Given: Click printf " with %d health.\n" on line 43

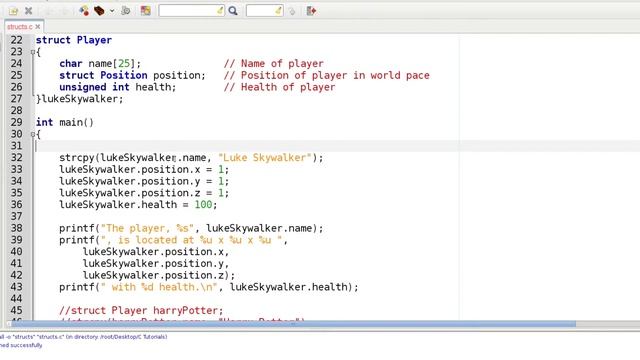Looking at the screenshot, I should 209,287.
